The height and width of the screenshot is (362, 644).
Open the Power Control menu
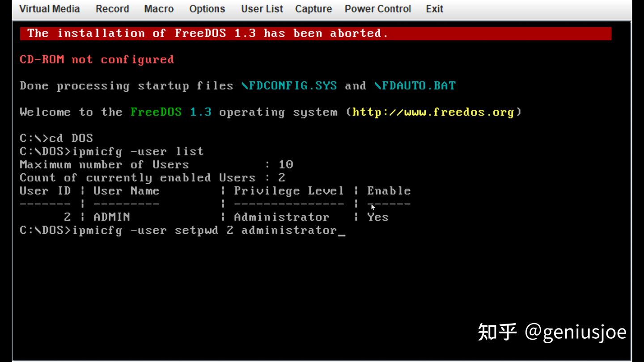(378, 9)
